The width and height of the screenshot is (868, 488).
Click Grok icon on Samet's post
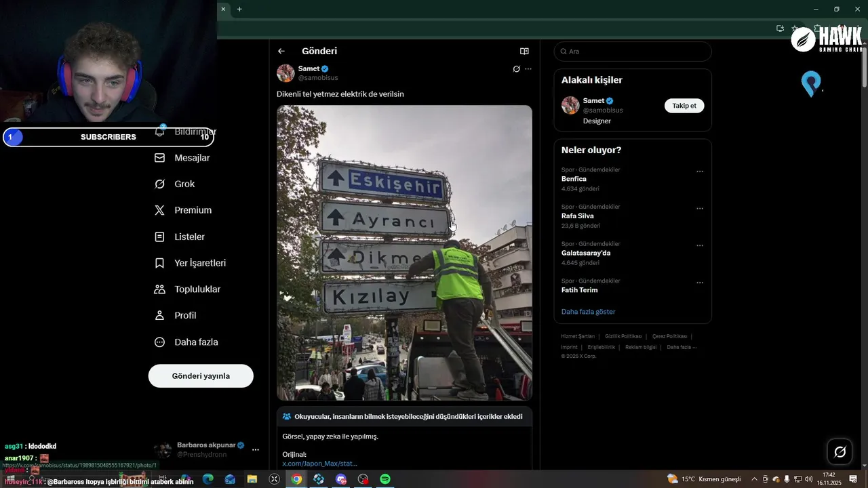click(516, 69)
